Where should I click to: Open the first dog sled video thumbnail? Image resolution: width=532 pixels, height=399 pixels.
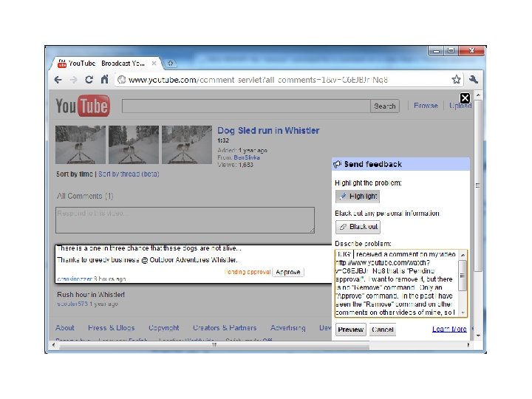pos(81,145)
